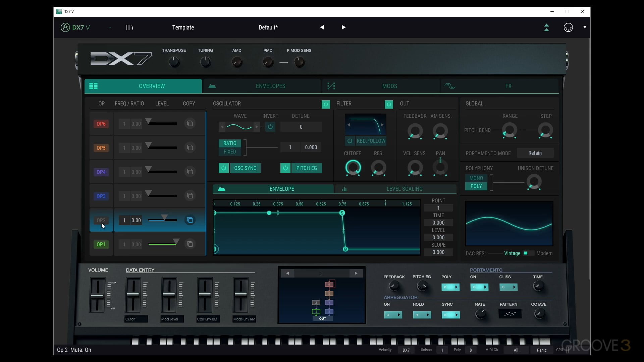Image resolution: width=644 pixels, height=362 pixels.
Task: Toggle the POLY switch near Pitch EG
Action: 450,287
